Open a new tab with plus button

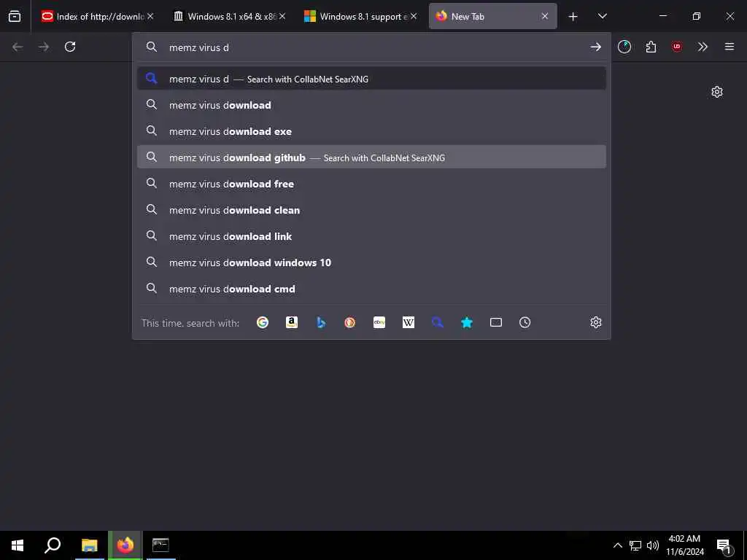[x=573, y=17]
